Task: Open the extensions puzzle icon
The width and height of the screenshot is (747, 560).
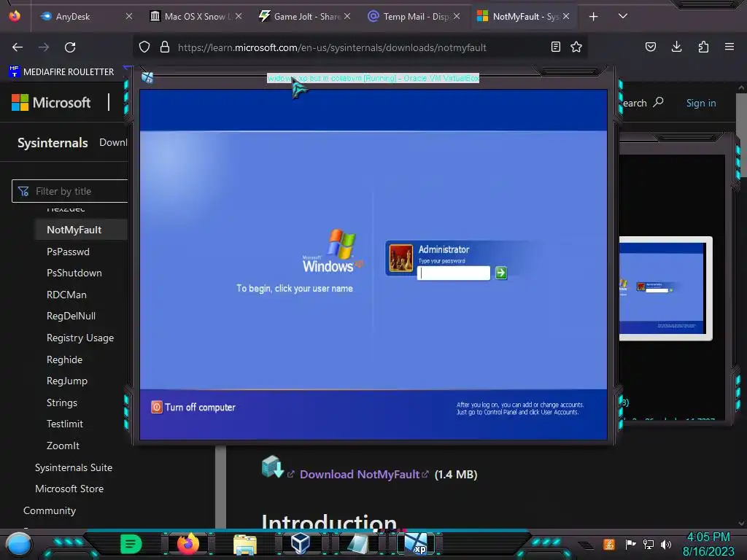Action: 703,47
